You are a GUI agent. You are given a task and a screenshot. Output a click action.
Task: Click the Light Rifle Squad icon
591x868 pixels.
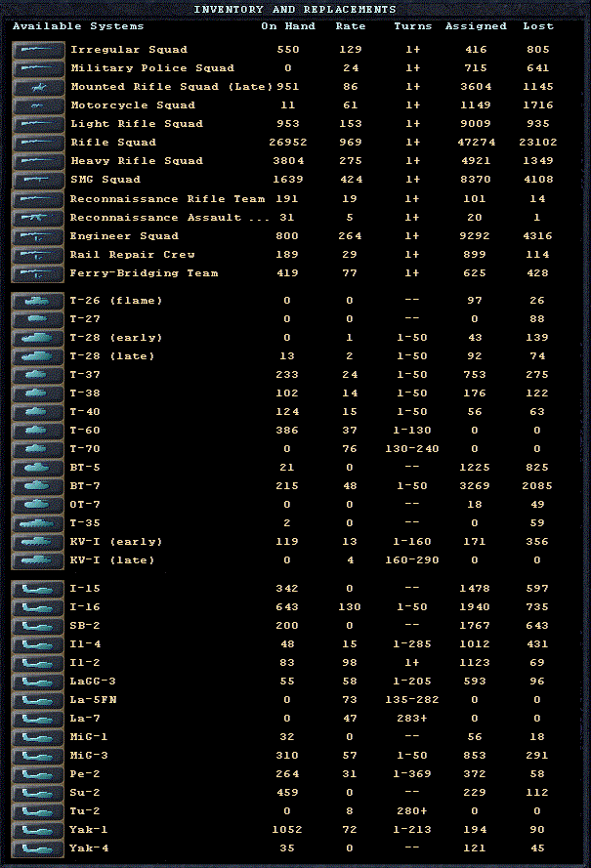38,124
